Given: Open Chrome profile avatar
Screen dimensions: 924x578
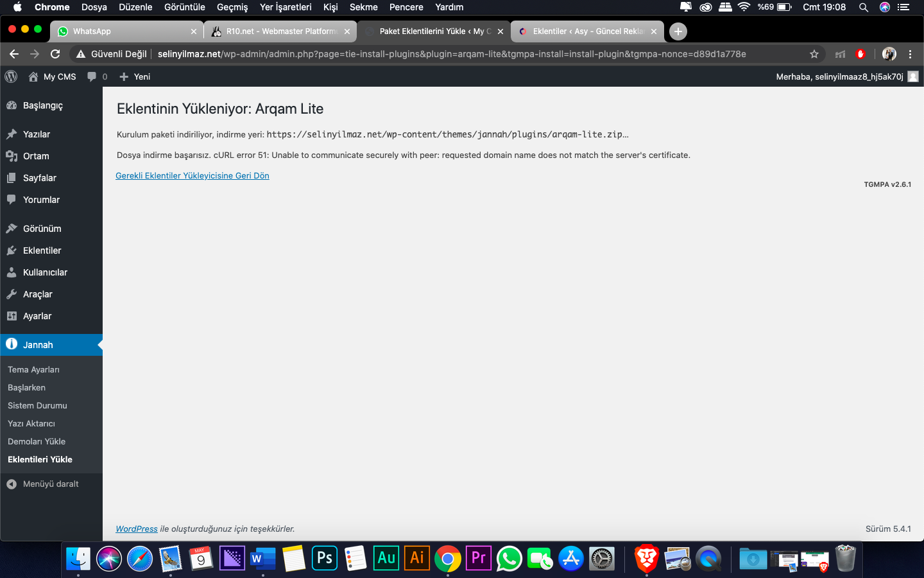Looking at the screenshot, I should pyautogui.click(x=889, y=54).
